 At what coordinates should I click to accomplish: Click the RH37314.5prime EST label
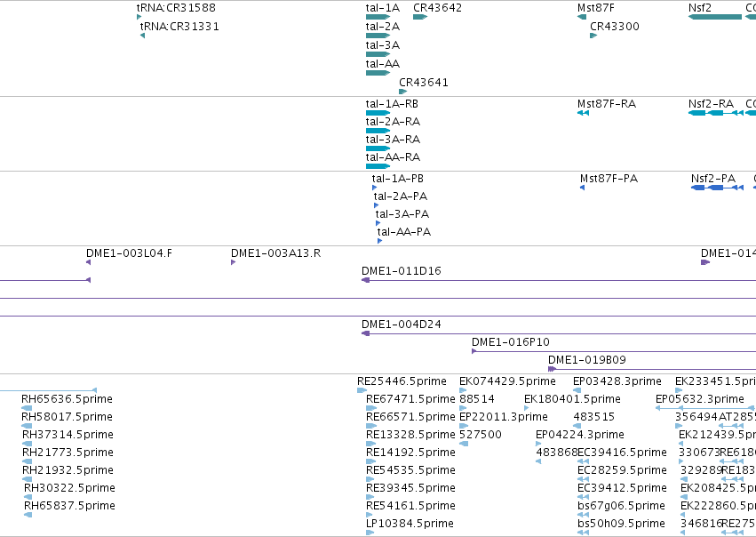tap(68, 435)
